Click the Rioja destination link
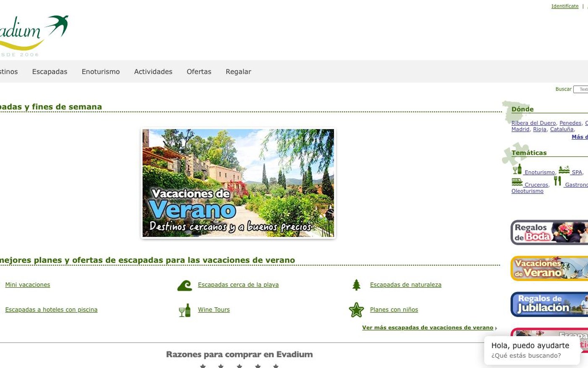 pyautogui.click(x=540, y=130)
